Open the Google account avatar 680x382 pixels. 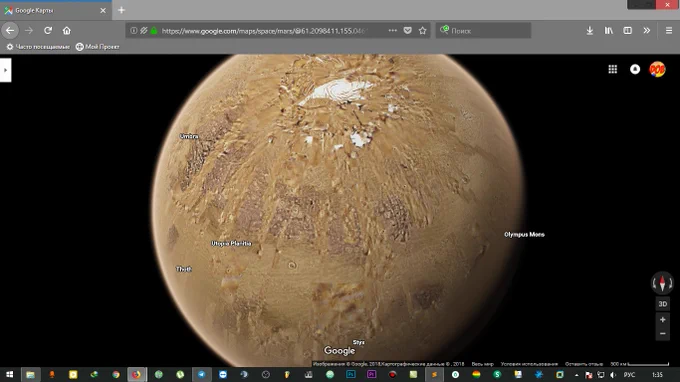click(x=657, y=69)
